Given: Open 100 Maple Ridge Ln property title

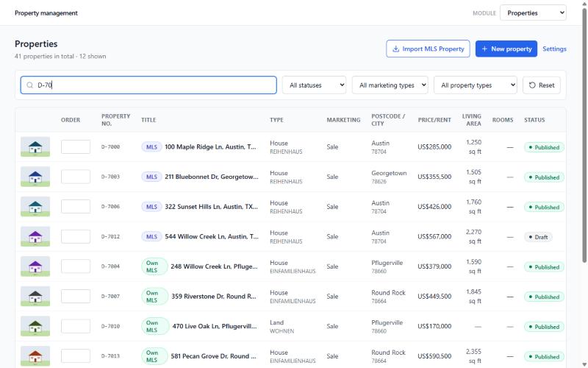Looking at the screenshot, I should coord(210,146).
